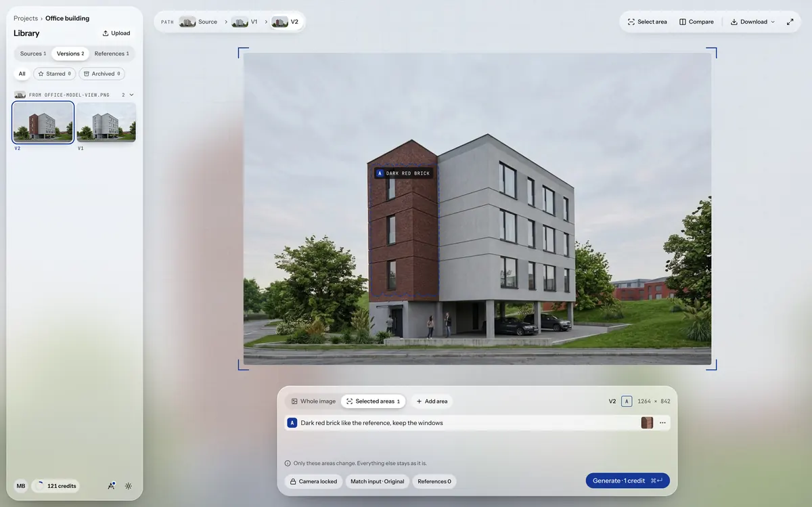The image size is (812, 507).
Task: Open the Versions tab
Action: (70, 53)
